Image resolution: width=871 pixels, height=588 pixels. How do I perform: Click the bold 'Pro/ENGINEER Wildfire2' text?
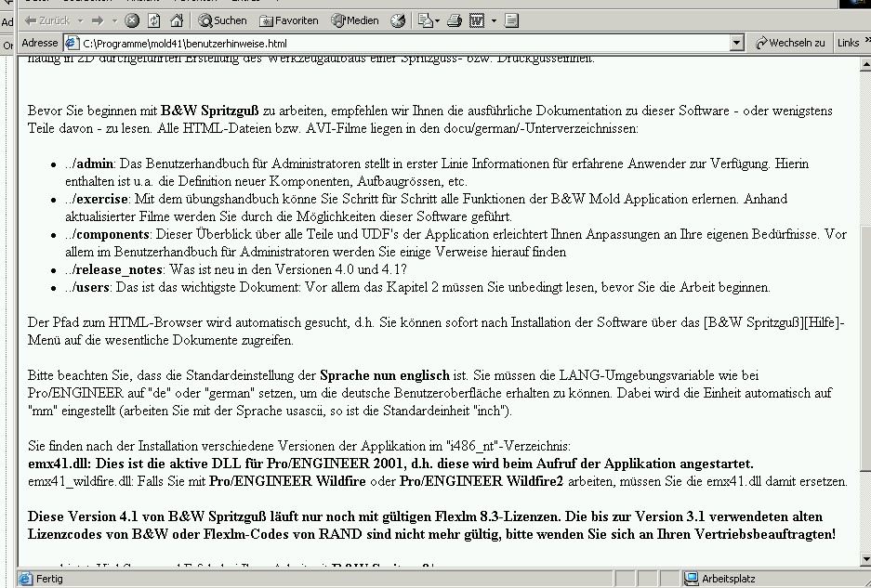click(482, 481)
